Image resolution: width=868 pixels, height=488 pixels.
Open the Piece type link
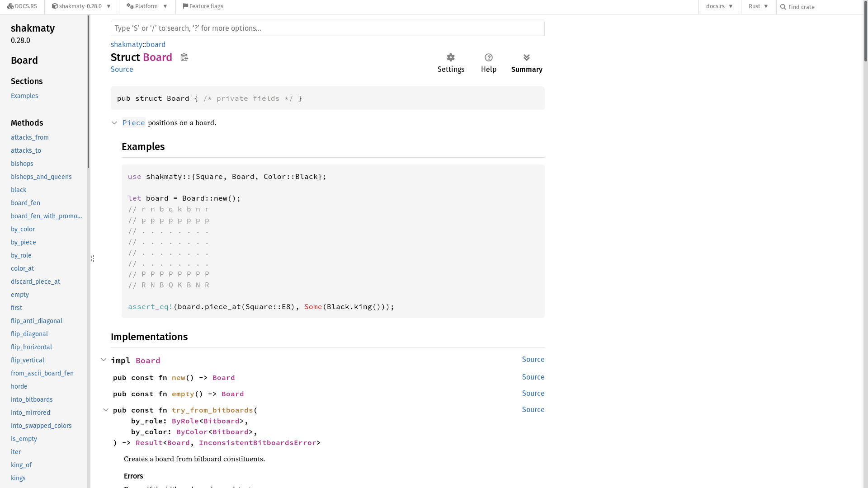click(x=134, y=122)
